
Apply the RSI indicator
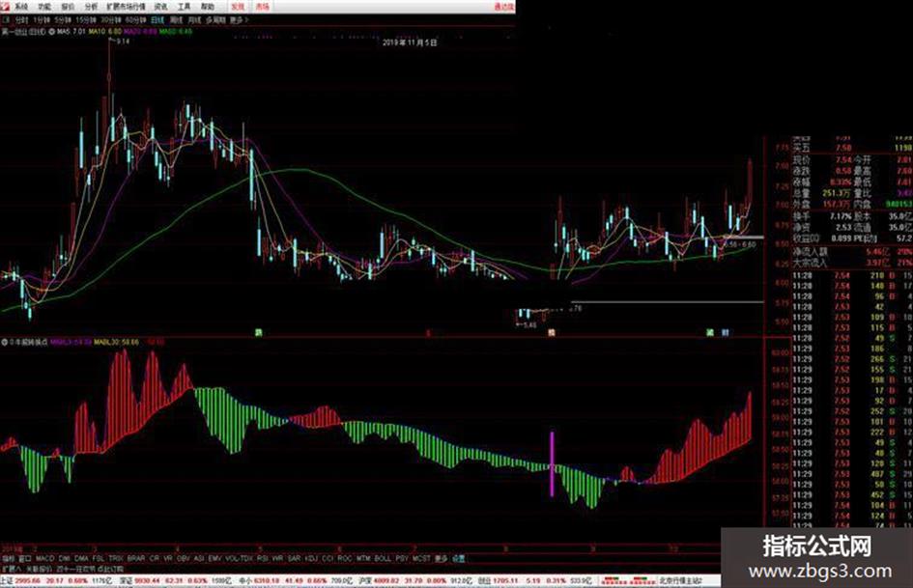[x=262, y=558]
